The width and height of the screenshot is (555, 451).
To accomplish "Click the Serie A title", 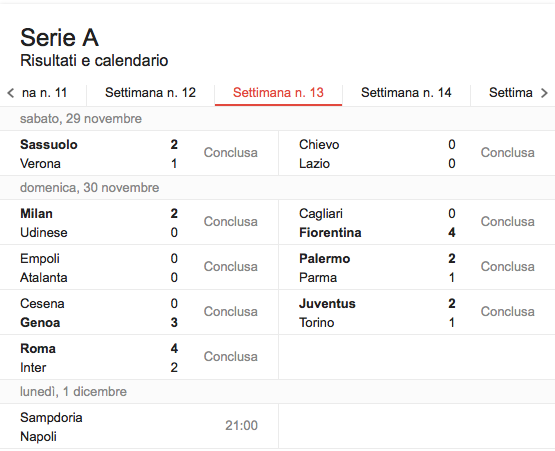I will click(x=59, y=38).
